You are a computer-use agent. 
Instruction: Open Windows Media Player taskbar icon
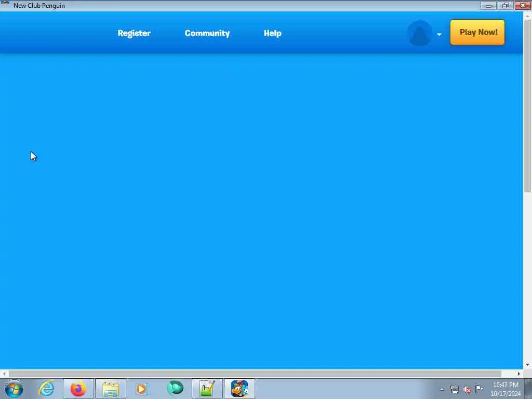pos(142,389)
